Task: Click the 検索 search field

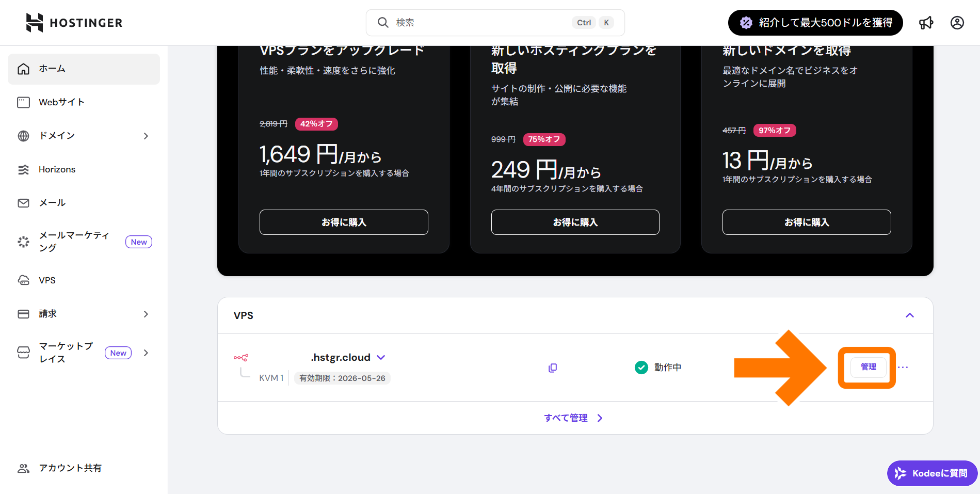Action: pos(480,23)
